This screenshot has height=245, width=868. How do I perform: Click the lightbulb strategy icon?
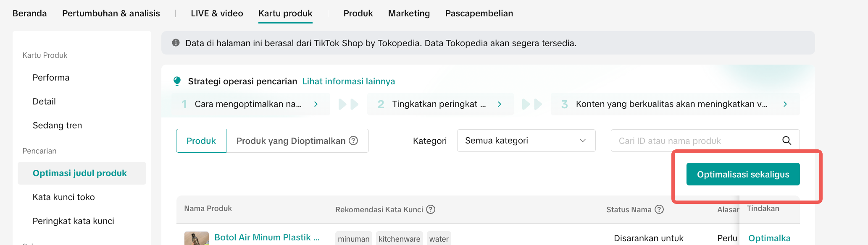tap(177, 81)
